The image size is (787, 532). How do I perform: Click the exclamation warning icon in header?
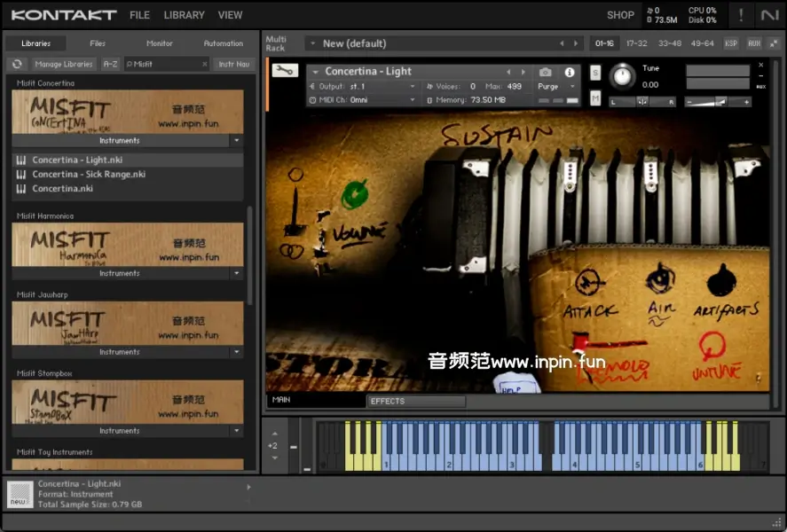tap(741, 15)
